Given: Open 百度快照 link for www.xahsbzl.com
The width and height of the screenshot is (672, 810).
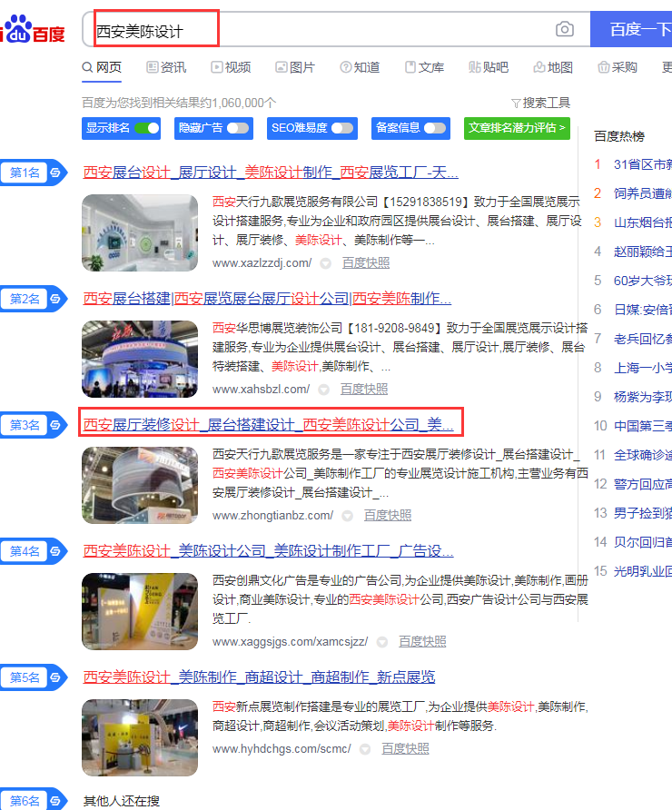Looking at the screenshot, I should [x=364, y=390].
